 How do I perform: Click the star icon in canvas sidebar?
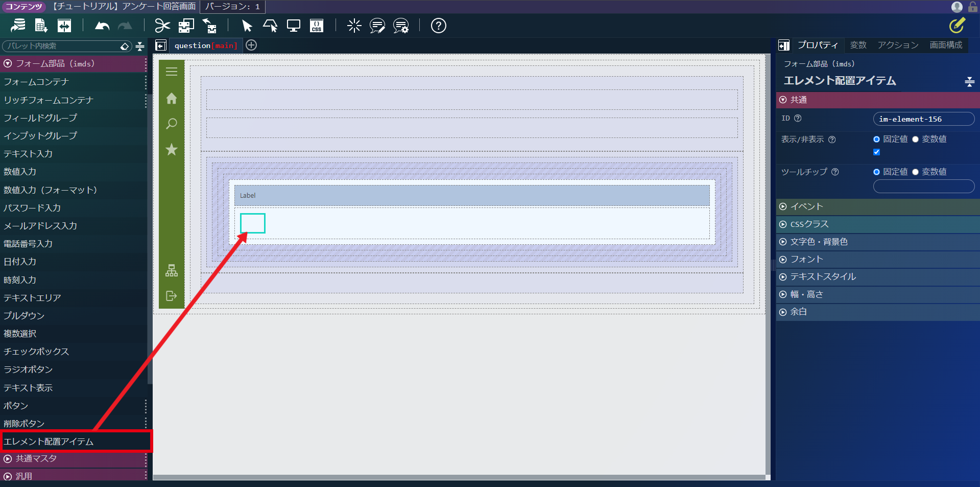point(172,149)
